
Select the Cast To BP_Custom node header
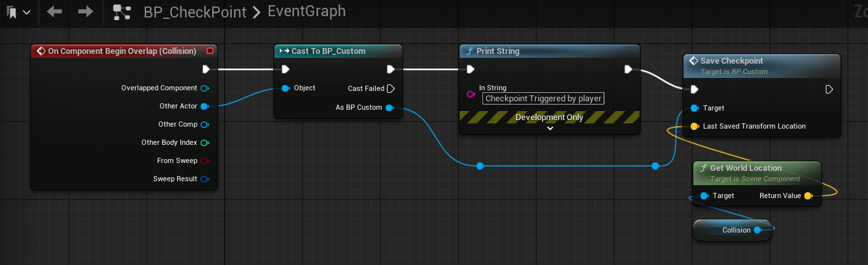pos(338,51)
